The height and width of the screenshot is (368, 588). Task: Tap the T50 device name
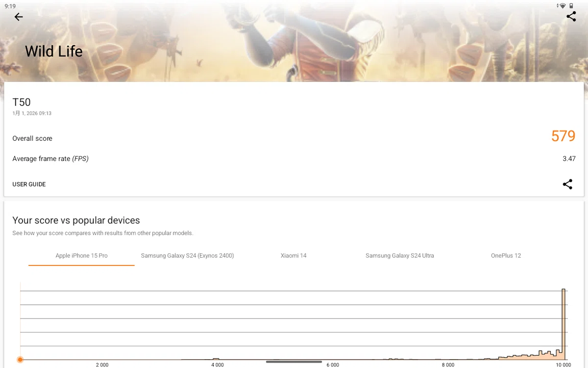22,102
